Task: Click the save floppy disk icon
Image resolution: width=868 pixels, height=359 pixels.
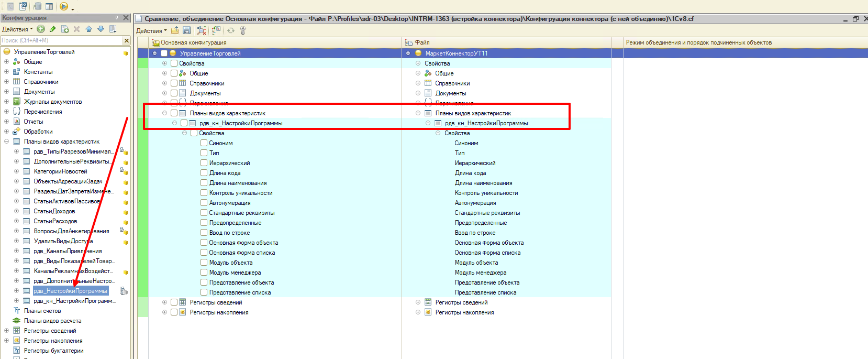Action: pyautogui.click(x=186, y=31)
